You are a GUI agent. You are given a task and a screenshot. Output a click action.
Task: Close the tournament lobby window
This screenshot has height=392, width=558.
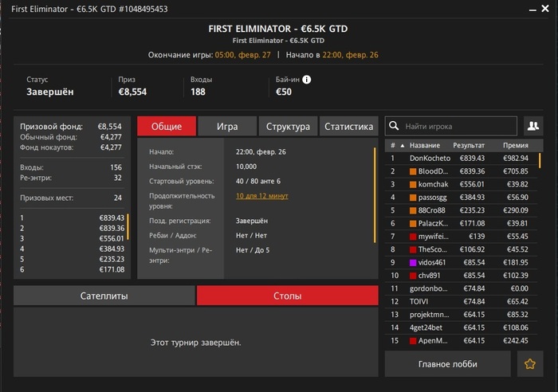pyautogui.click(x=544, y=8)
